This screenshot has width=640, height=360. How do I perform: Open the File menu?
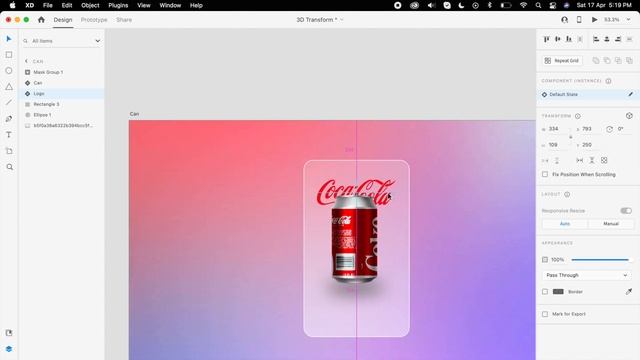(48, 5)
